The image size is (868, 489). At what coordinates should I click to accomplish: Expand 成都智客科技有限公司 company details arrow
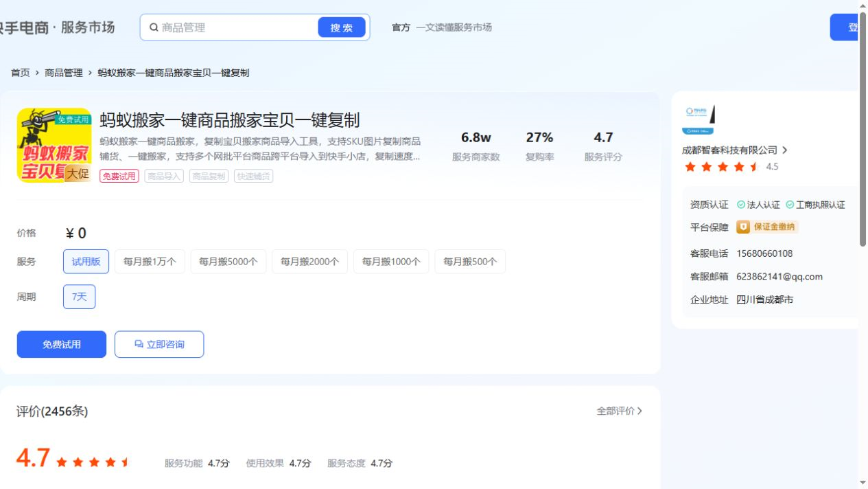(784, 150)
